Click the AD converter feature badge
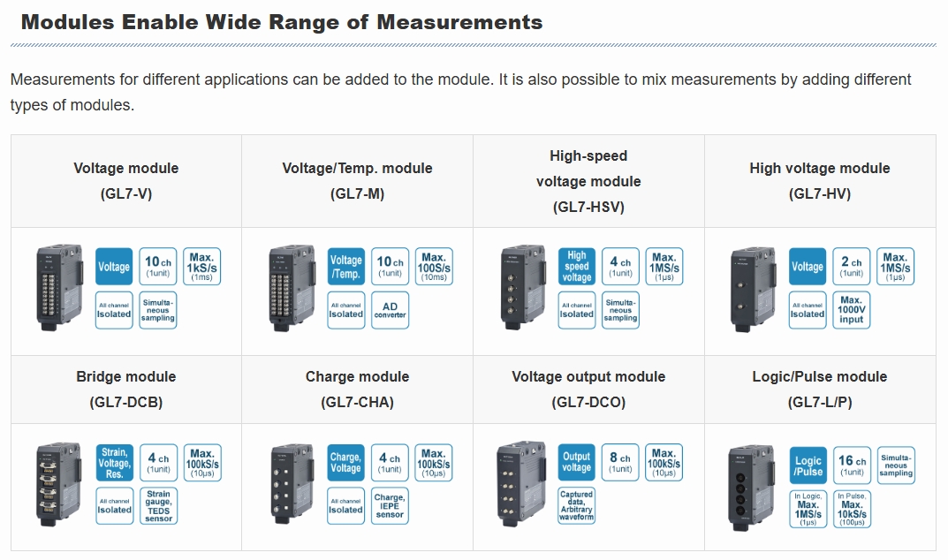The height and width of the screenshot is (560, 948). [390, 310]
